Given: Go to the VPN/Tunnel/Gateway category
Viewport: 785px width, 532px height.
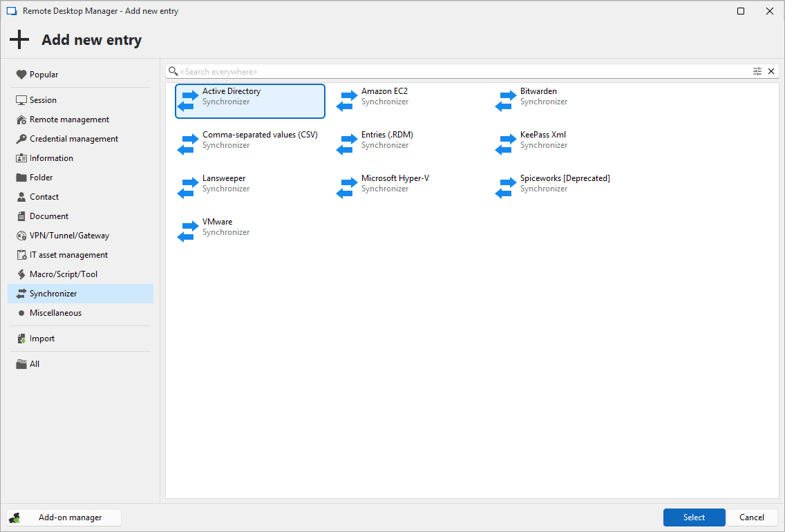Looking at the screenshot, I should 69,236.
